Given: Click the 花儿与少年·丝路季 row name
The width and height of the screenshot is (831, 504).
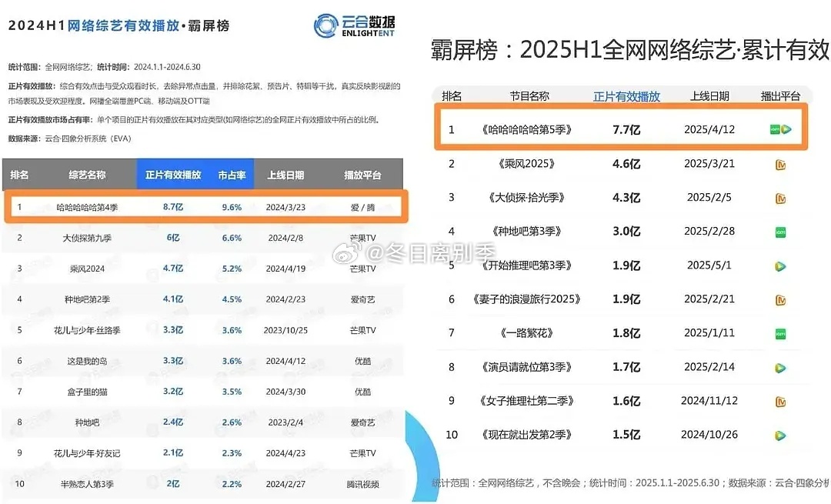Looking at the screenshot, I should pyautogui.click(x=87, y=330).
